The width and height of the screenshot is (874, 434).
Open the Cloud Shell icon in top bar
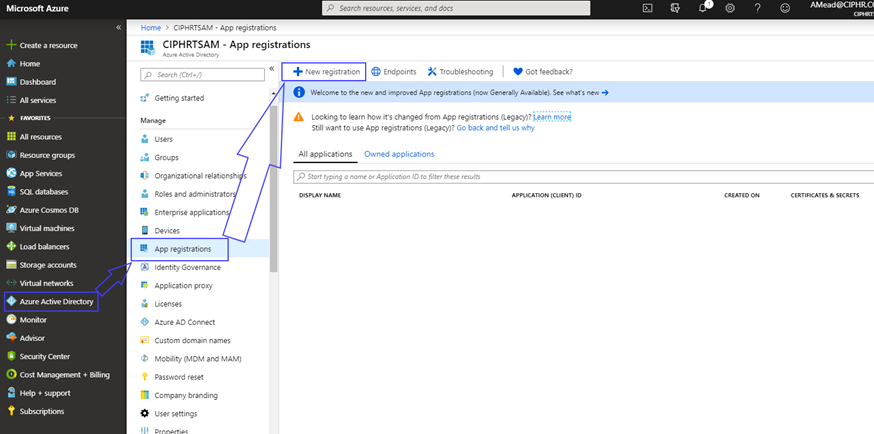coord(648,8)
